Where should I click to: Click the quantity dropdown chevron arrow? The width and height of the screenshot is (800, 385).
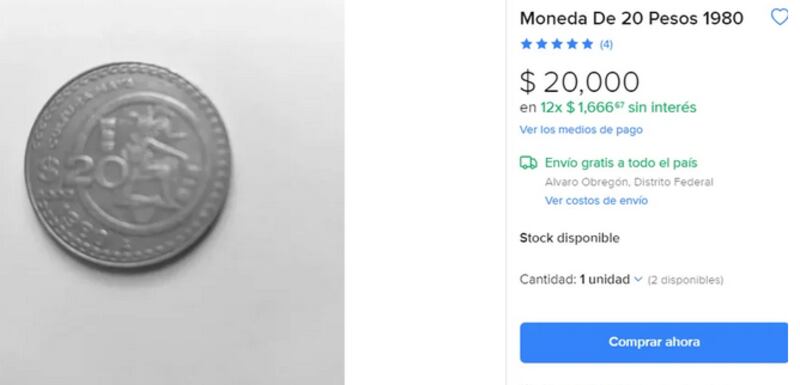638,279
